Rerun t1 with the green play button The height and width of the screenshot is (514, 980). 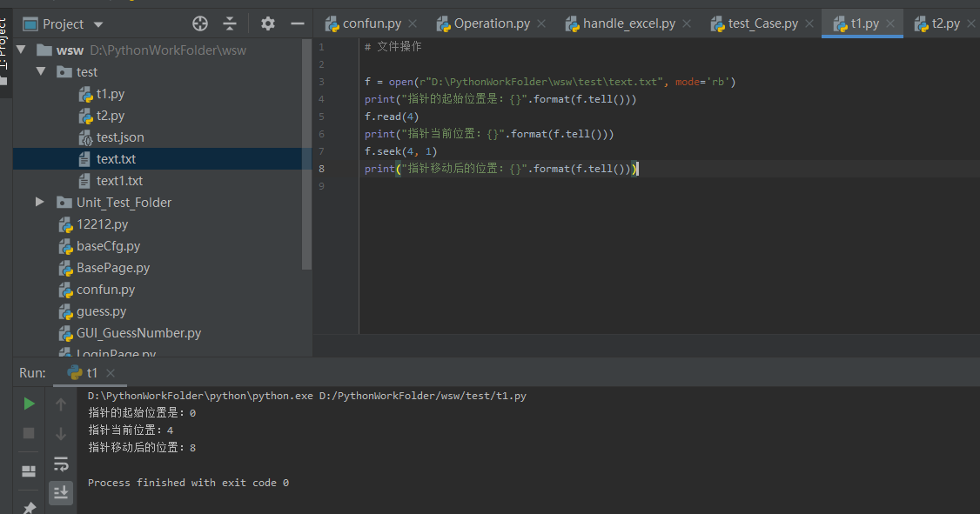29,404
